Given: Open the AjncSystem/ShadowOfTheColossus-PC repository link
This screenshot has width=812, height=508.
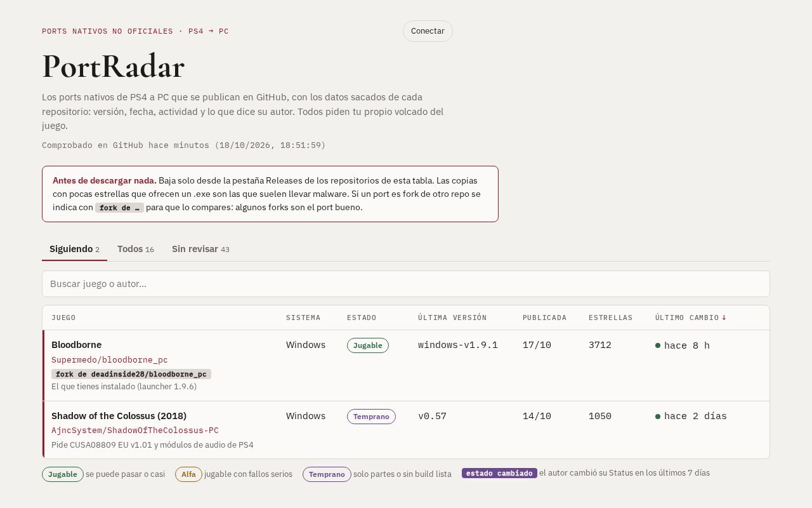Looking at the screenshot, I should (135, 431).
